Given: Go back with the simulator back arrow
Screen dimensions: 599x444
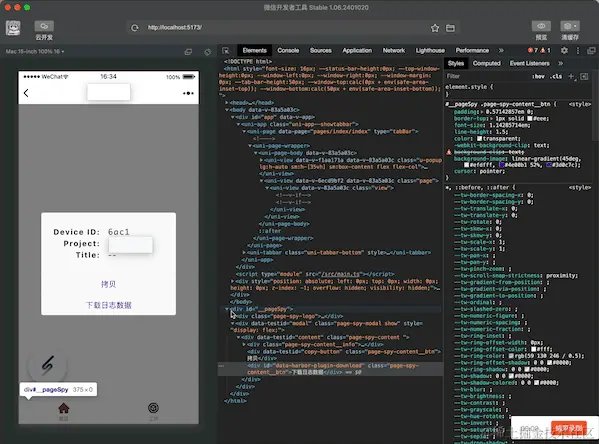Looking at the screenshot, I should pyautogui.click(x=26, y=93).
